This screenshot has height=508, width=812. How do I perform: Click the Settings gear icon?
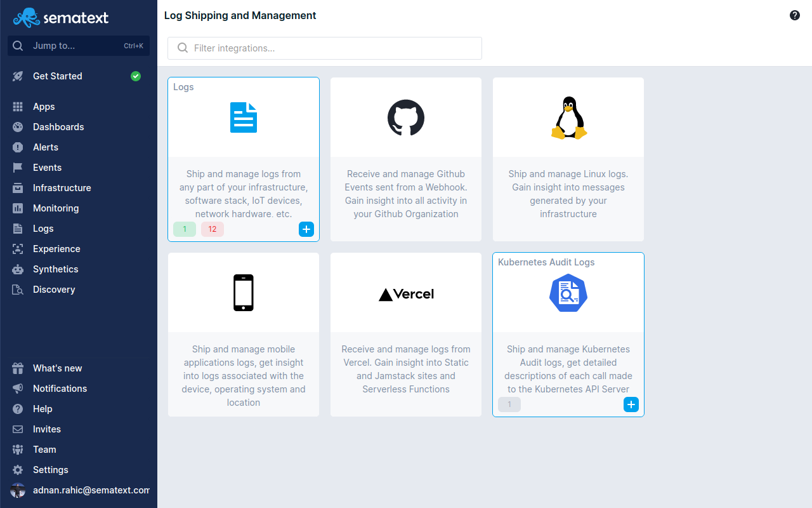point(18,470)
